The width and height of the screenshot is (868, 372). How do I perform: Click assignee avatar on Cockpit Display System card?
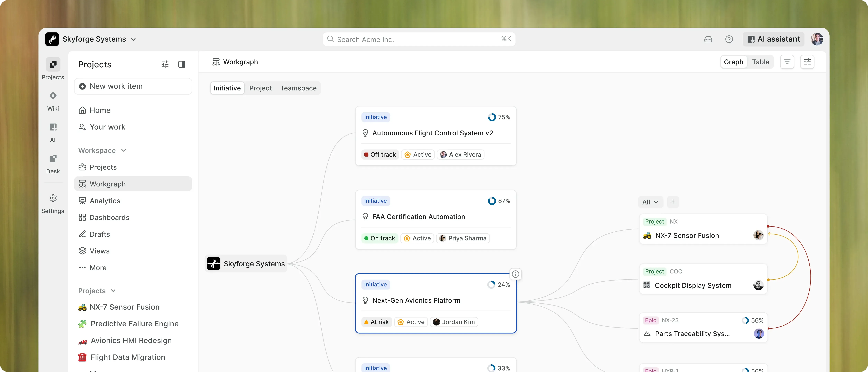pyautogui.click(x=758, y=285)
